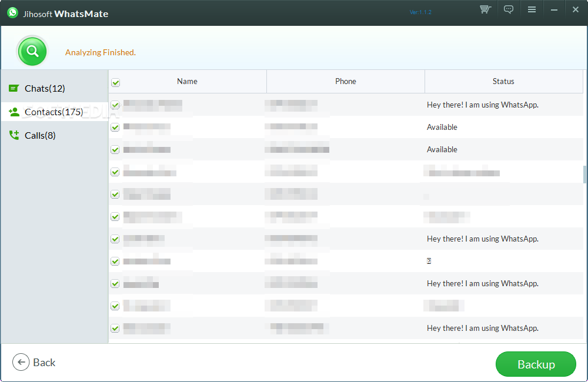Uncheck the tenth contact row checkbox
Screen dimensions: 588x382
click(115, 306)
